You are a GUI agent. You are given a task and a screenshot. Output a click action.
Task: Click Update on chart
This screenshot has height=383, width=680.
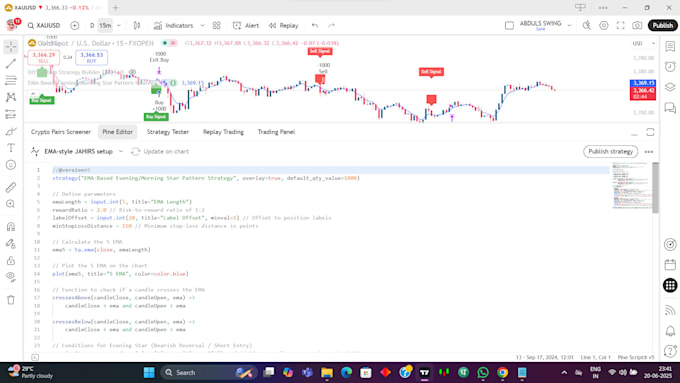coord(160,151)
